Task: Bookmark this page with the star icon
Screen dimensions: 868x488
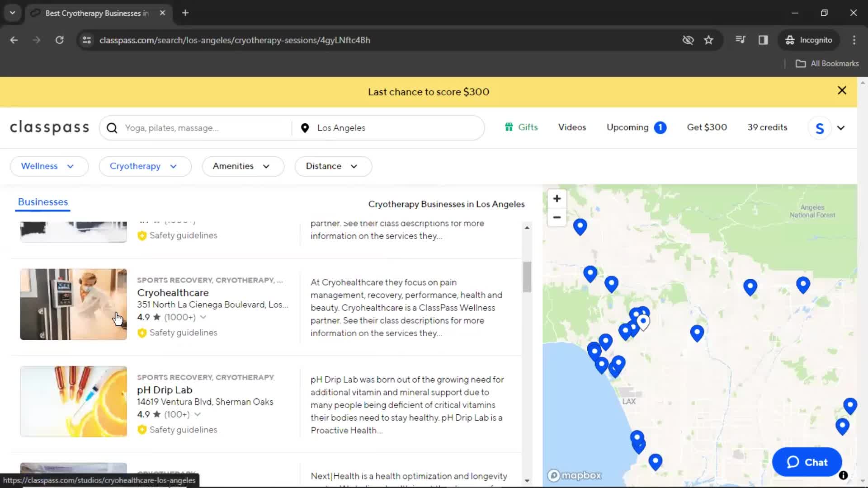Action: (x=708, y=40)
